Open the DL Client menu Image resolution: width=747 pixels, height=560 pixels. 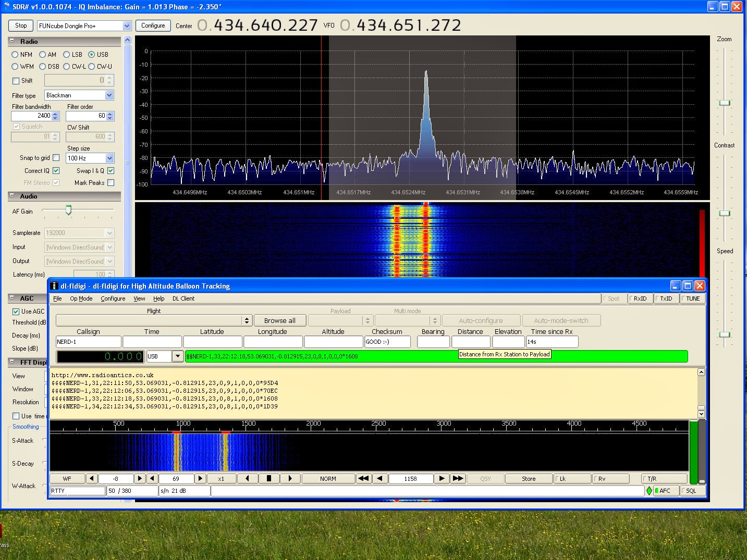(x=183, y=298)
